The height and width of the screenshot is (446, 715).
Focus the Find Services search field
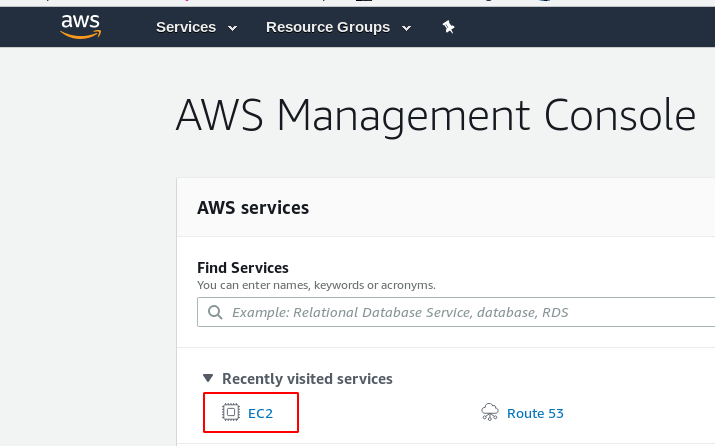click(456, 312)
